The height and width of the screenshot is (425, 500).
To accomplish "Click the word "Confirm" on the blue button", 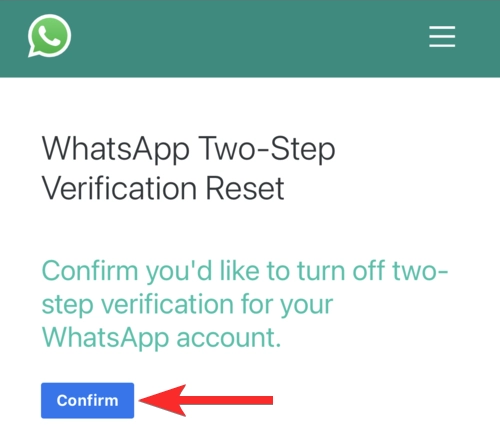I will click(87, 400).
